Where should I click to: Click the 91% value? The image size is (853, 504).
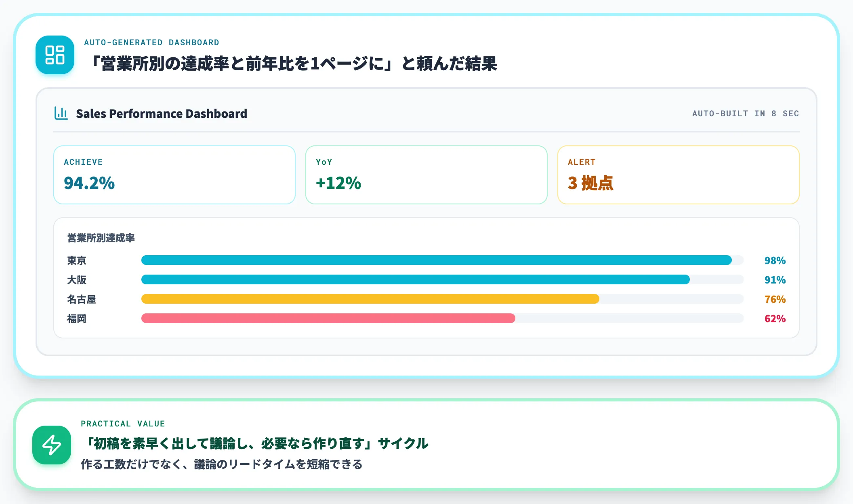point(775,280)
